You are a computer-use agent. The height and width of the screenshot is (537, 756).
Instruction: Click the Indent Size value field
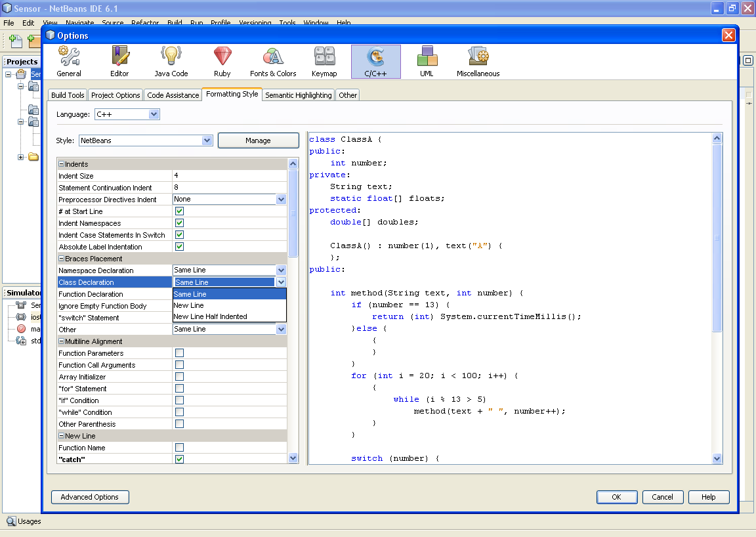click(230, 176)
